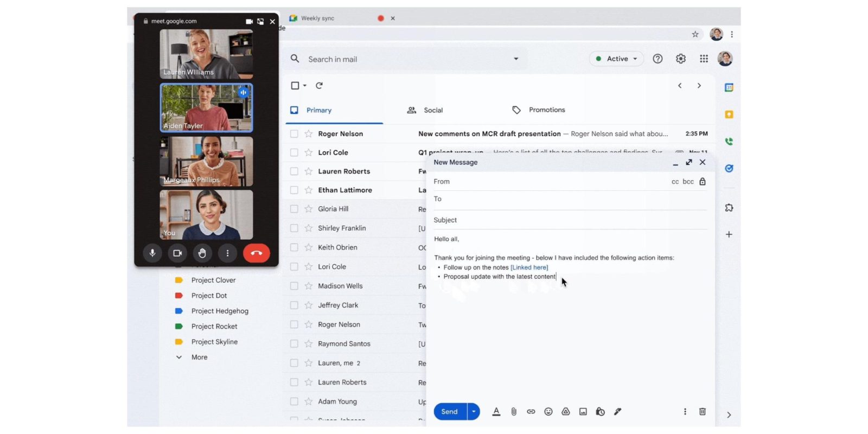Discard the draft with the trash icon
The image size is (868, 434).
click(x=702, y=412)
